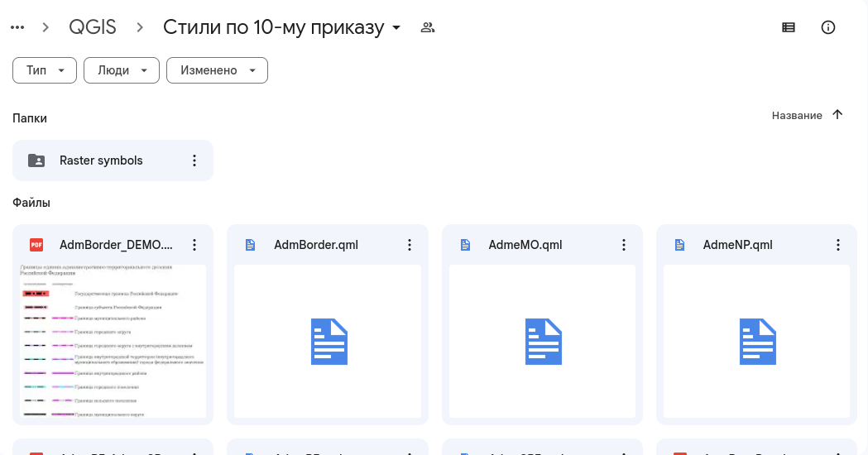This screenshot has width=868, height=455.
Task: Open more actions for Raster symbols folder
Action: click(194, 160)
